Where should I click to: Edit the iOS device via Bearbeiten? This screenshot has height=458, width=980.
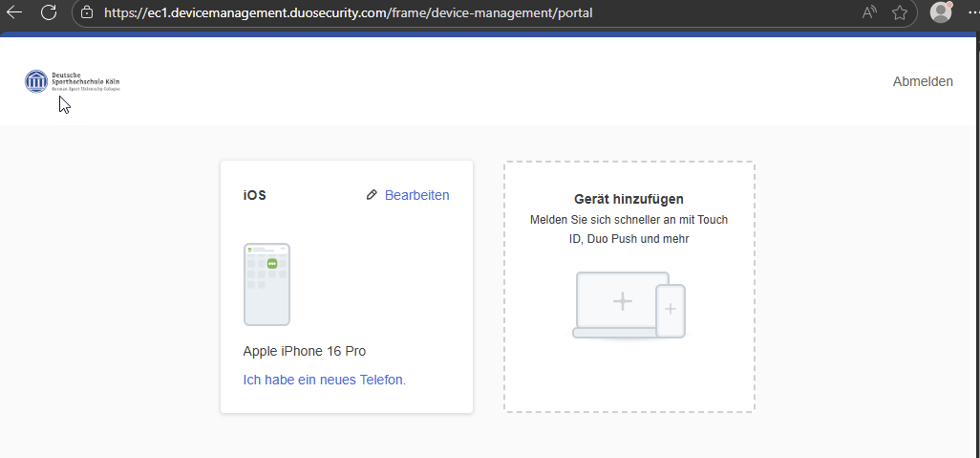coord(416,195)
